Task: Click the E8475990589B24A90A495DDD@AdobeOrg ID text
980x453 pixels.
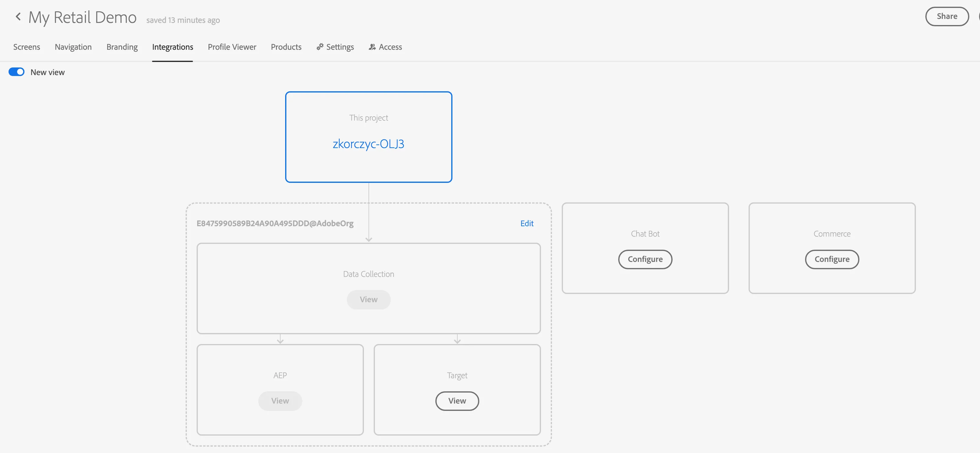Action: point(275,223)
